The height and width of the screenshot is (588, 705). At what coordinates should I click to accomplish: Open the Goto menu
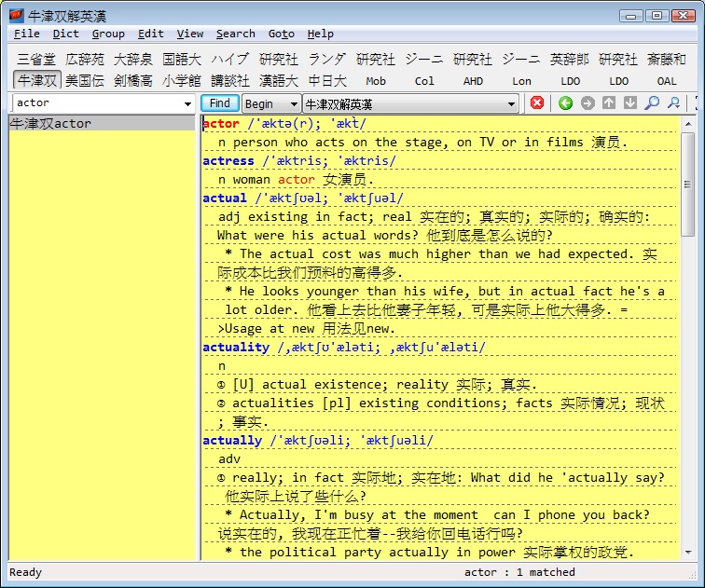(x=282, y=34)
